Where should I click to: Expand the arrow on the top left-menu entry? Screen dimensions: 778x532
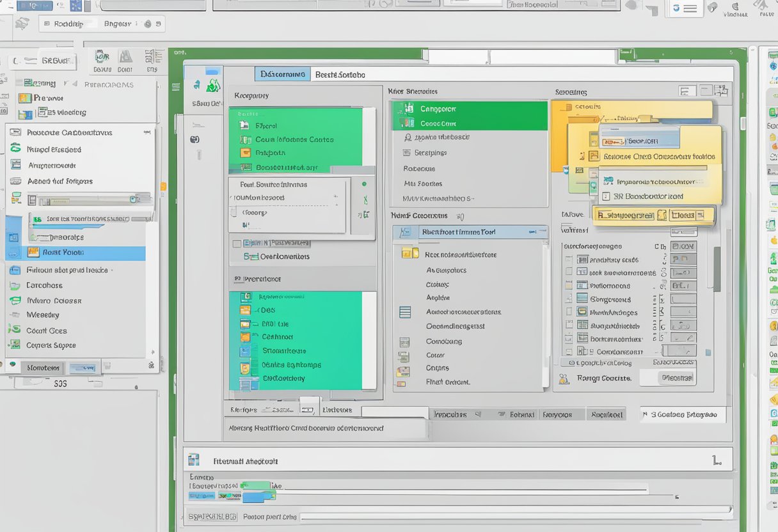[x=147, y=132]
